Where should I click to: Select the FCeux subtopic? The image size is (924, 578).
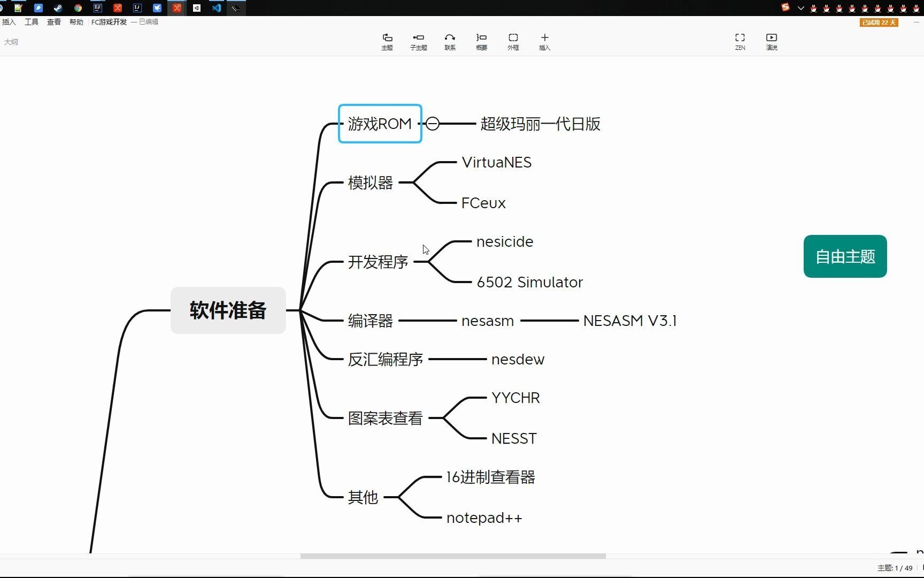pyautogui.click(x=483, y=203)
